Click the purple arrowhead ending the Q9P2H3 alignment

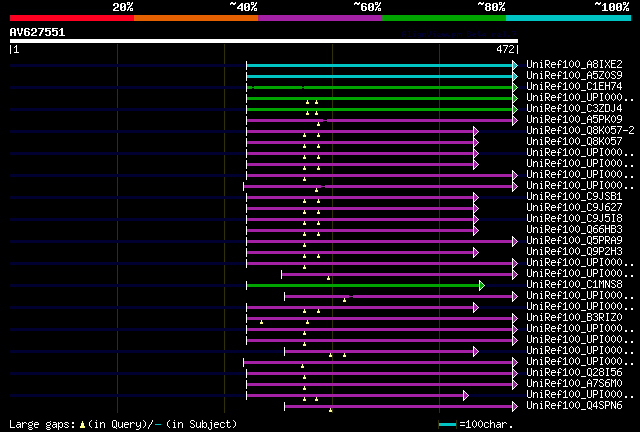coord(476,252)
